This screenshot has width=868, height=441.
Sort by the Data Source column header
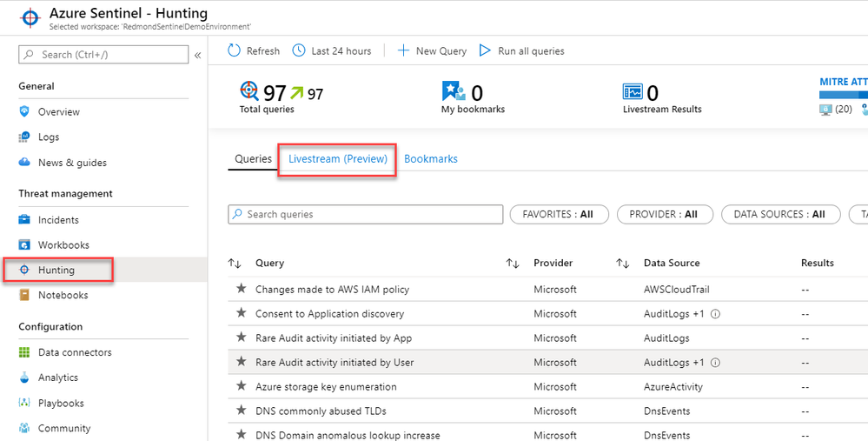coord(672,264)
